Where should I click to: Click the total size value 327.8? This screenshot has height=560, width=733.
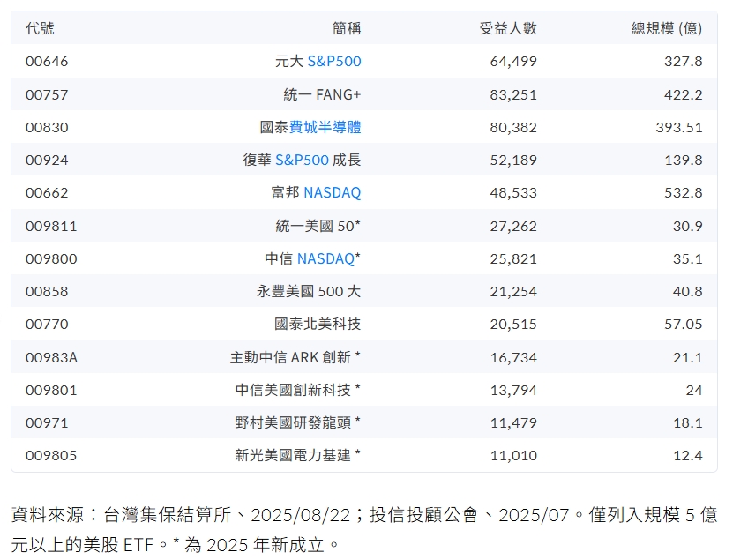coord(684,61)
